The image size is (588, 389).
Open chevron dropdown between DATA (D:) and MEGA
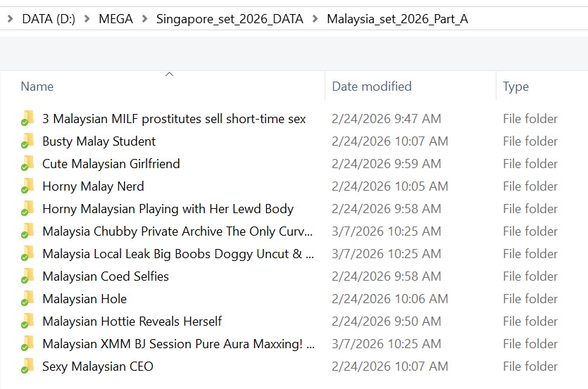coord(87,18)
